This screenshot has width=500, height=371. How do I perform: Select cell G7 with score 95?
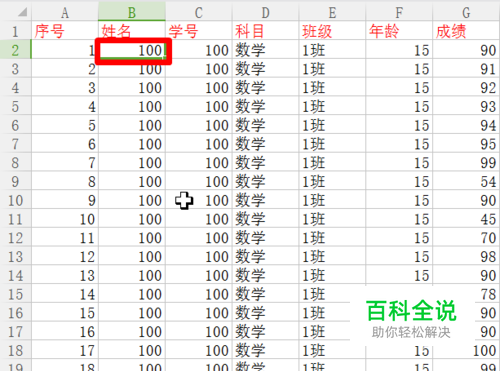click(x=466, y=144)
